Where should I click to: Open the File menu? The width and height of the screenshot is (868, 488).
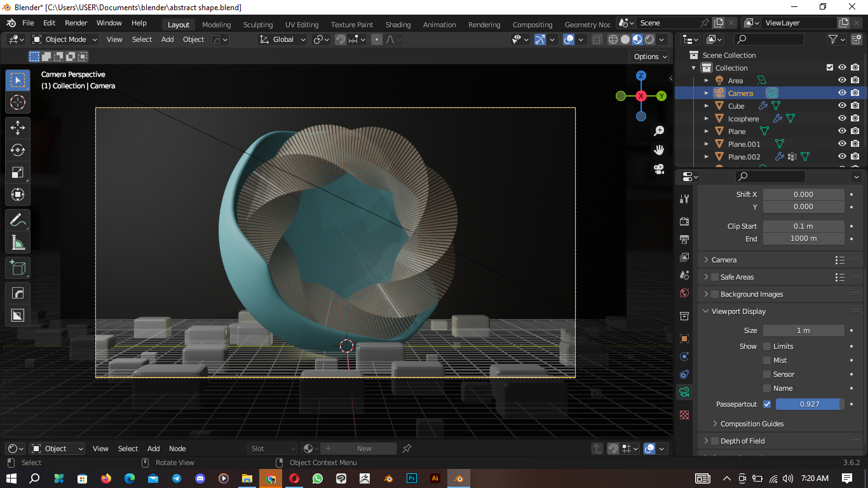pos(28,23)
